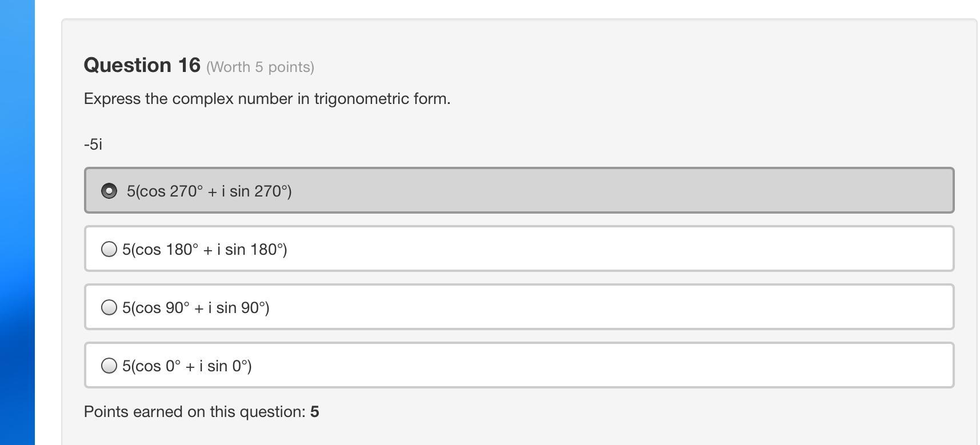The image size is (980, 445).
Task: Choose the 180° answer radio button
Action: pos(109,249)
